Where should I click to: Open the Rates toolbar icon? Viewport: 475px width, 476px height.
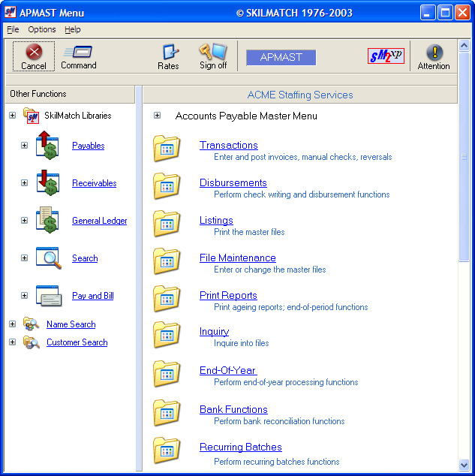(170, 52)
